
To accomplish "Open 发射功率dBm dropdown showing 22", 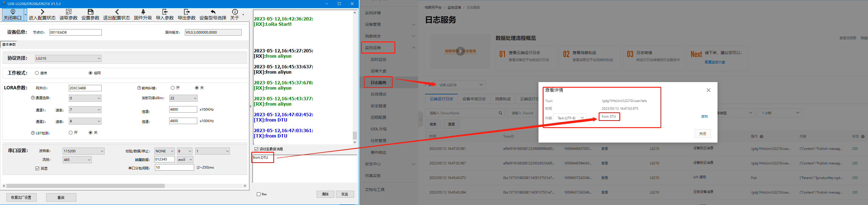I will (183, 98).
